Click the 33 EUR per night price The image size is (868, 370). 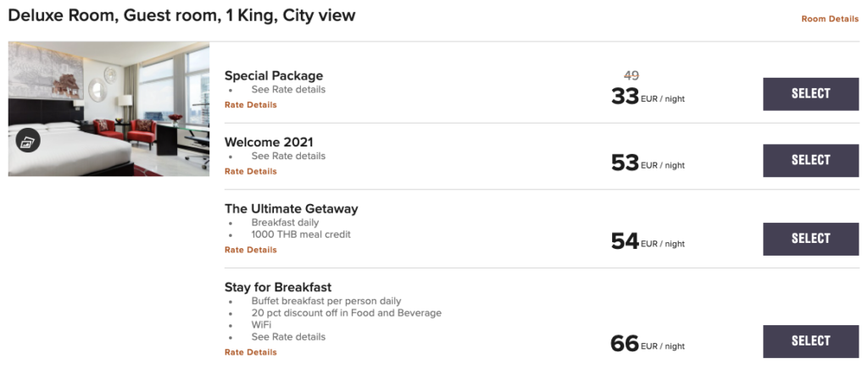coord(647,97)
